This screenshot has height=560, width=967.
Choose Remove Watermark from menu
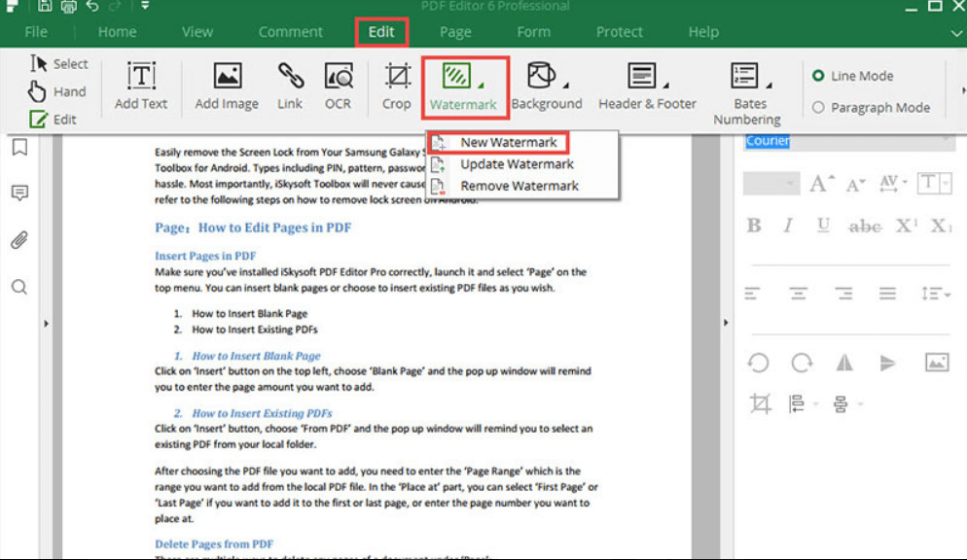coord(521,186)
